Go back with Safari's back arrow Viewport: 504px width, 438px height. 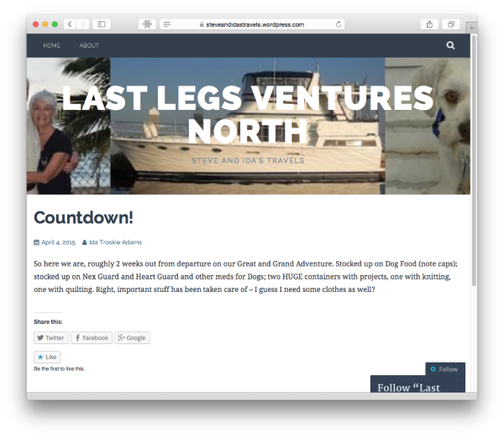pos(70,24)
